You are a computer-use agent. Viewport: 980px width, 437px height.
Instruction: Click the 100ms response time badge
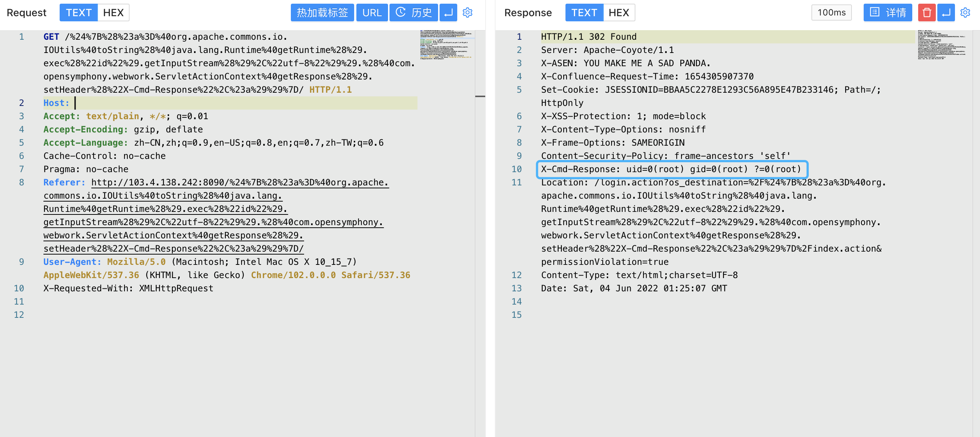tap(831, 13)
